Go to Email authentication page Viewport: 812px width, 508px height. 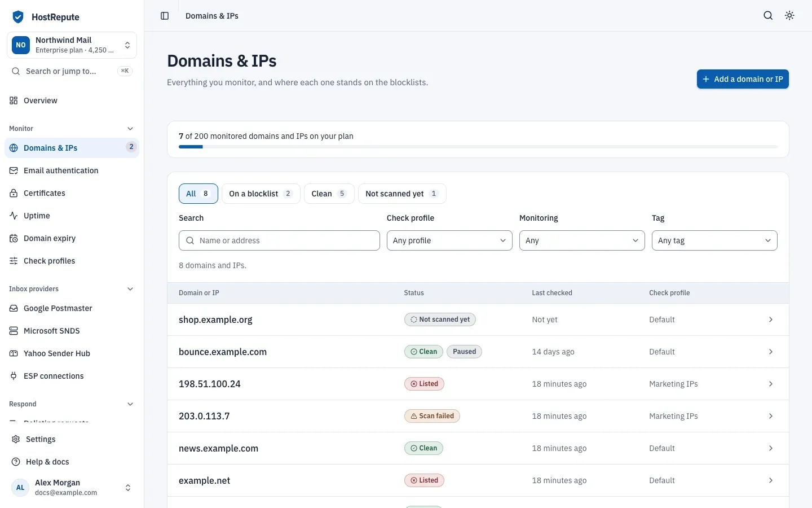click(x=72, y=170)
